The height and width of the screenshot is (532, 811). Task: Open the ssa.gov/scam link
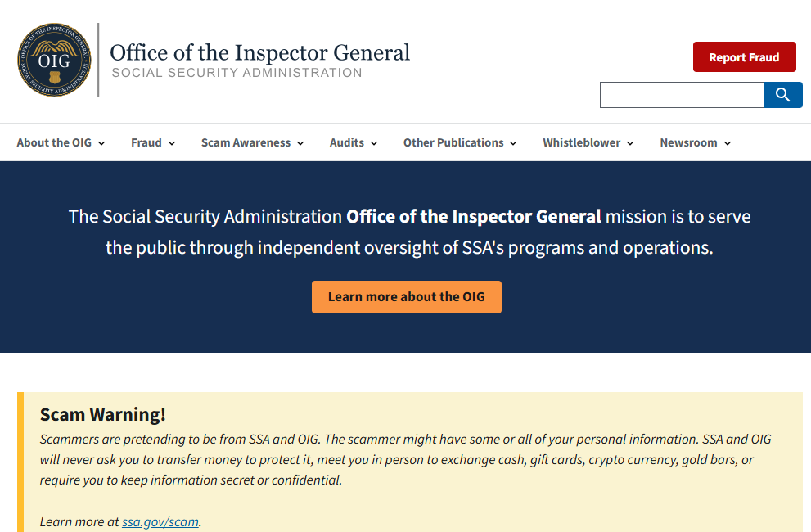point(160,521)
